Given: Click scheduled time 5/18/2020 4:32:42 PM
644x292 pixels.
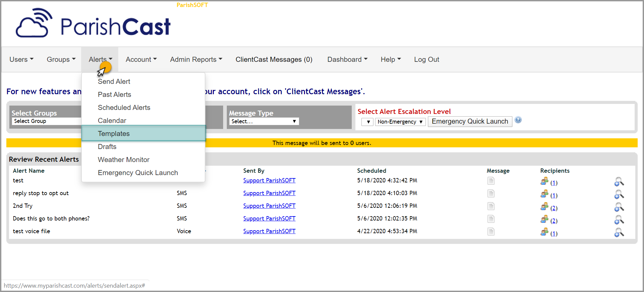Looking at the screenshot, I should tap(387, 180).
